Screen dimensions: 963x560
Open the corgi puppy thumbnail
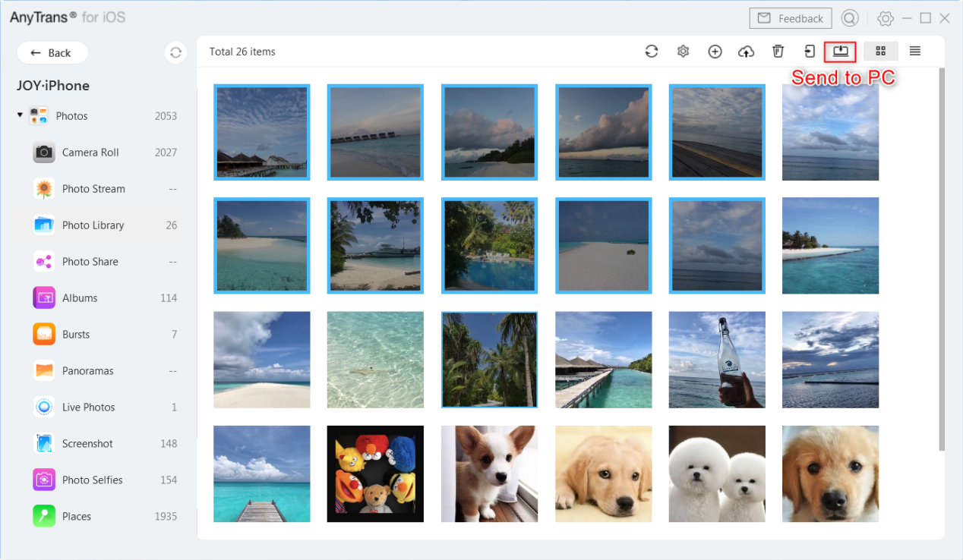click(x=489, y=473)
